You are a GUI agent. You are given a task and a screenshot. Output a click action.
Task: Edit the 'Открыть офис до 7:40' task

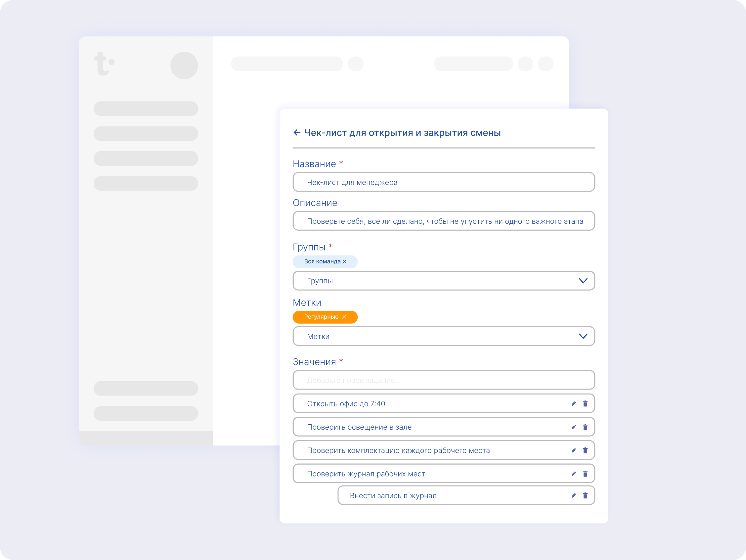(574, 403)
